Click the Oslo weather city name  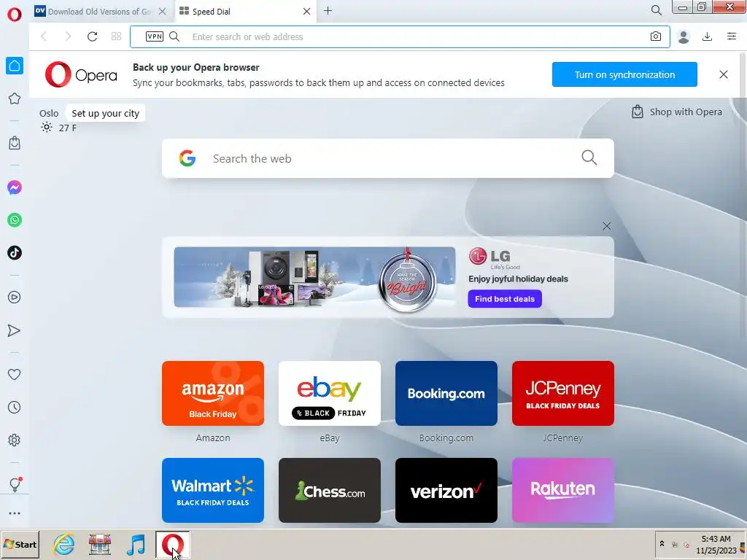coord(49,113)
